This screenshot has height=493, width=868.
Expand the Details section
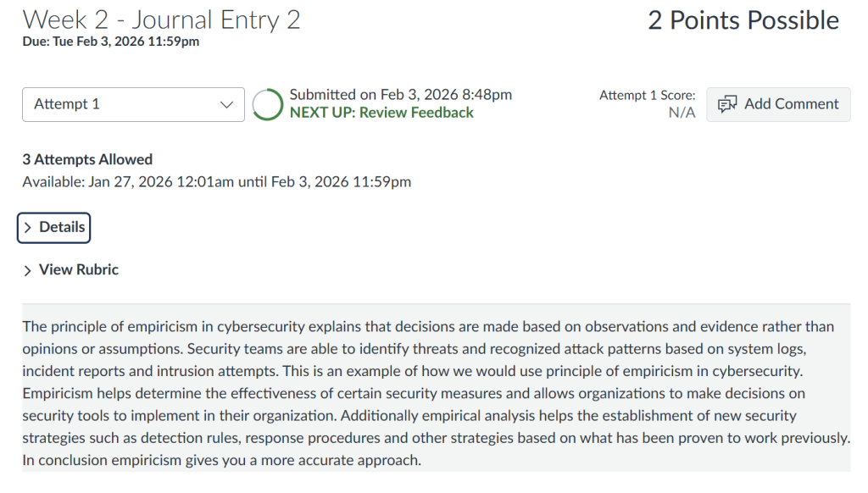pos(53,227)
